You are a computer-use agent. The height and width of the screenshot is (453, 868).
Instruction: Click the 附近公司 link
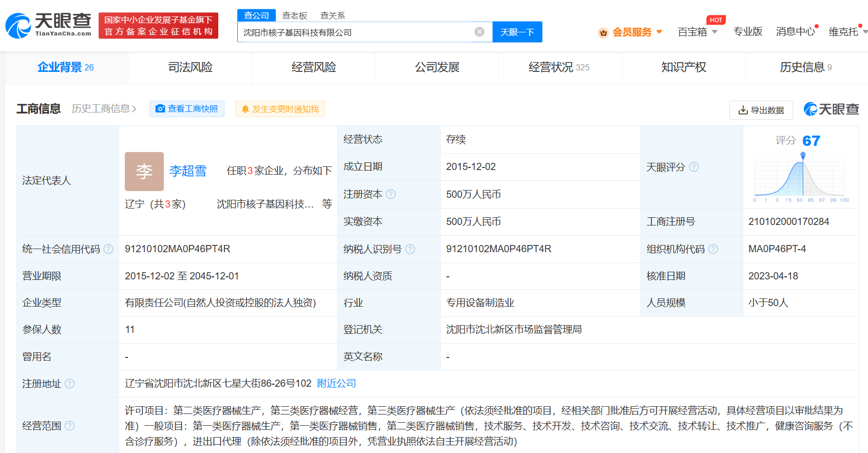tap(336, 384)
